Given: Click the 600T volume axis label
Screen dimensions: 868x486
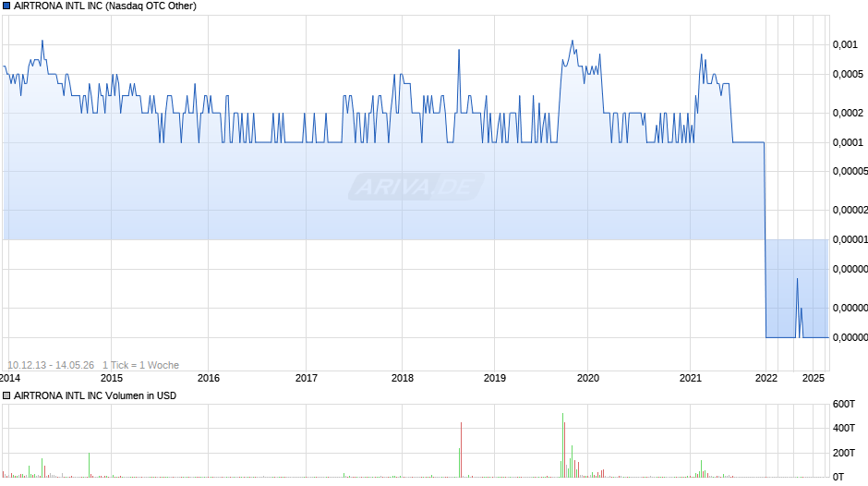Looking at the screenshot, I should [844, 404].
